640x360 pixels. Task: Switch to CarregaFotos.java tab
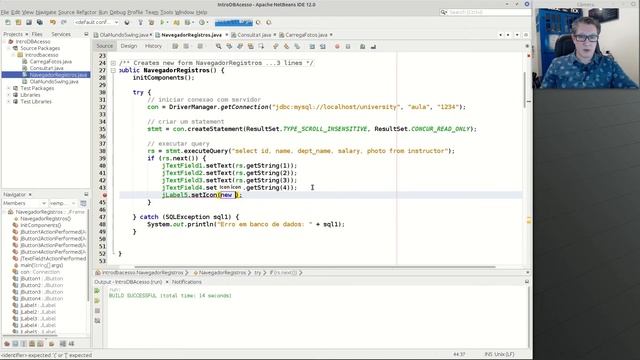306,35
